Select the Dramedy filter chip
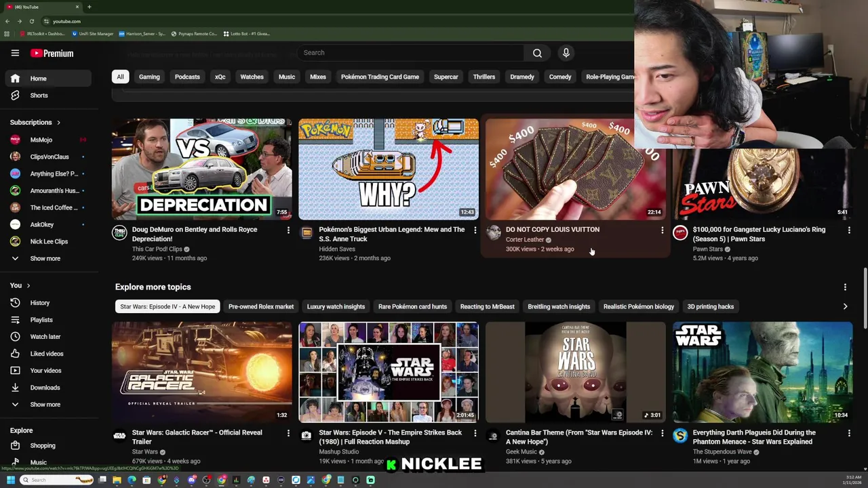The width and height of the screenshot is (868, 488). point(522,77)
